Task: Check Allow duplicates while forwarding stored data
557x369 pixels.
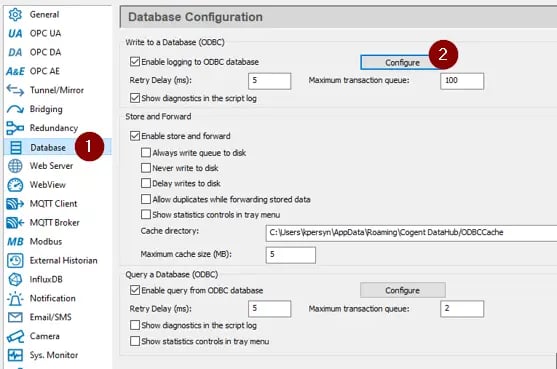Action: pos(146,199)
